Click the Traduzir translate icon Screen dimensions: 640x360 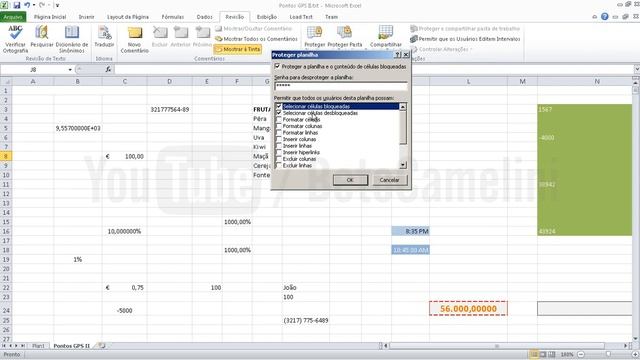pyautogui.click(x=104, y=33)
